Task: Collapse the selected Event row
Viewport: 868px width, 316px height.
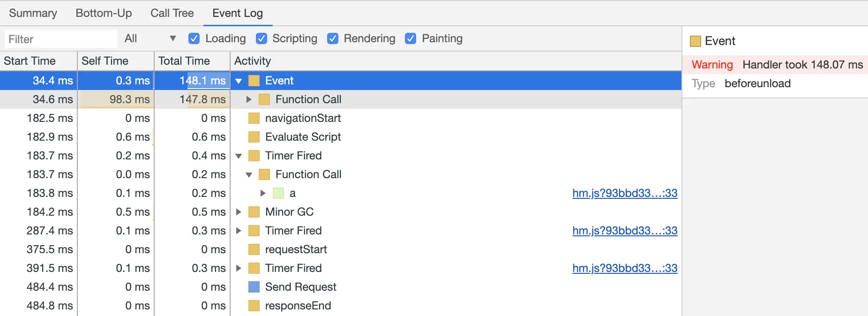Action: 239,81
